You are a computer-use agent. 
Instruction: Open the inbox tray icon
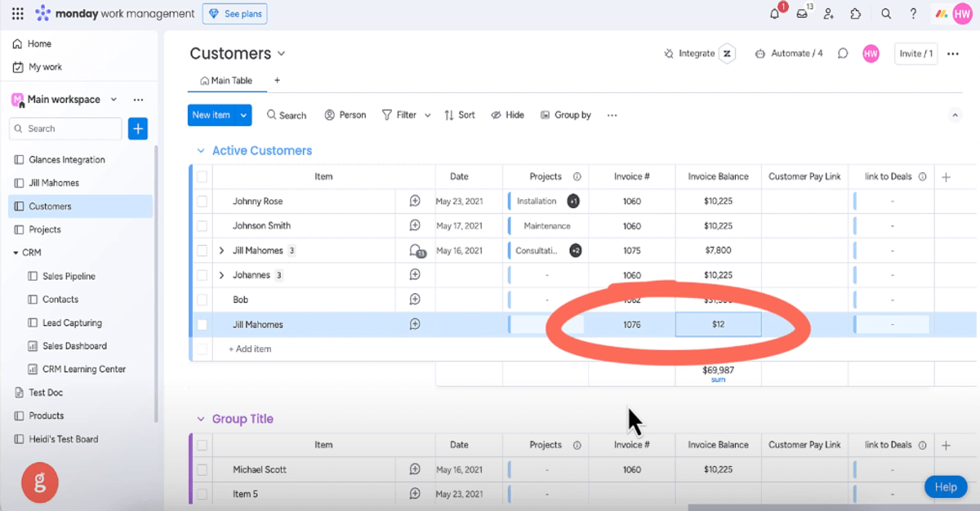[x=803, y=14]
